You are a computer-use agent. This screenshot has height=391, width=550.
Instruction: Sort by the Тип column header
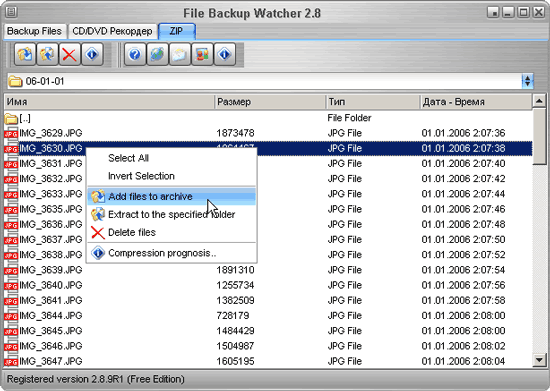pos(373,102)
